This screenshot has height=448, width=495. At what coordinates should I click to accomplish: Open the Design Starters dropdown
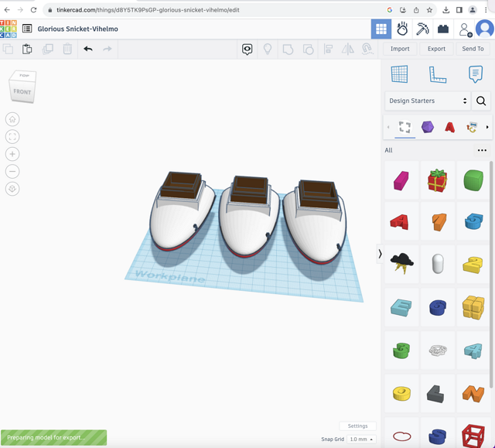pos(428,101)
